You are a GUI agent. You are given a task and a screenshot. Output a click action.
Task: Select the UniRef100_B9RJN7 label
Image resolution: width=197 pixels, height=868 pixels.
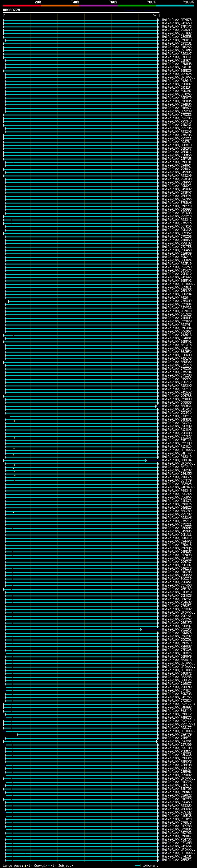click(x=177, y=91)
